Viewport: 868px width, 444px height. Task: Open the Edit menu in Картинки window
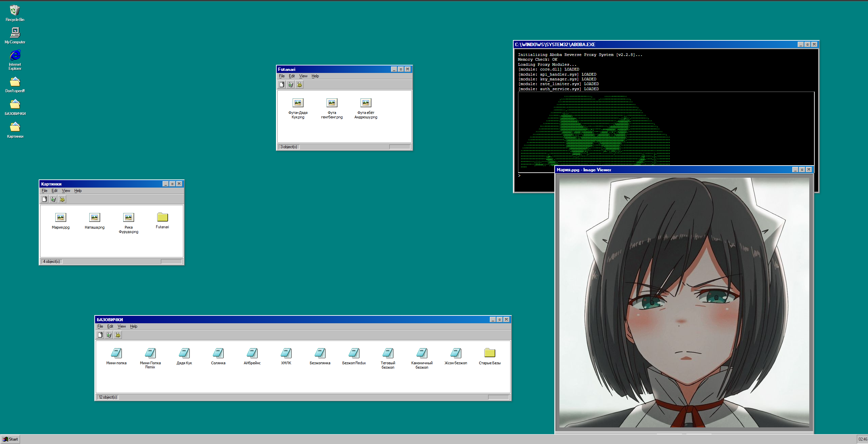pyautogui.click(x=54, y=191)
